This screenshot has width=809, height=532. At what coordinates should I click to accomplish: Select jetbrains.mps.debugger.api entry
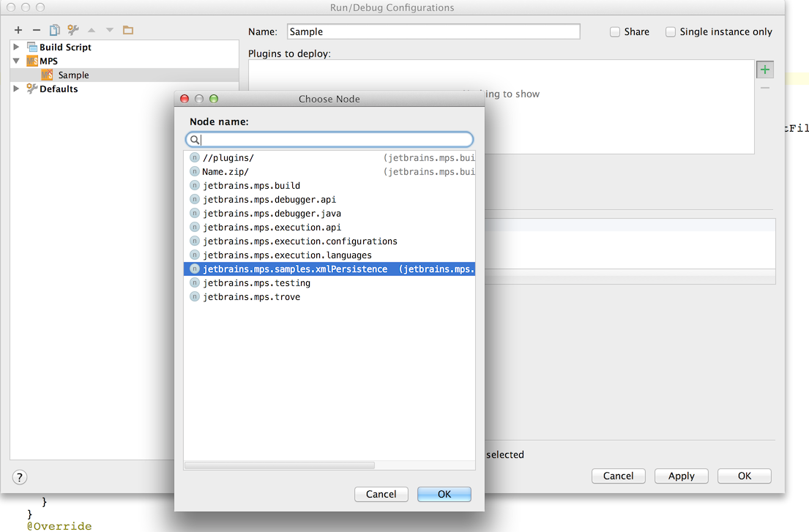[x=329, y=200]
